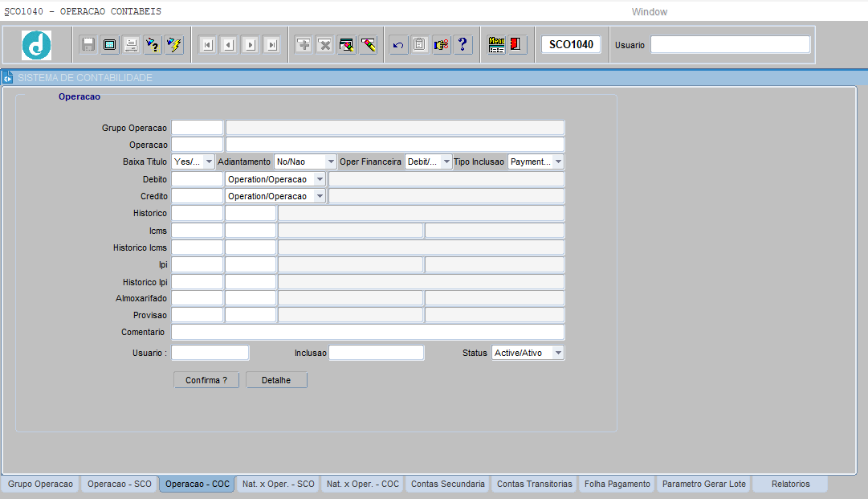868x499 pixels.
Task: Open the Menu toolbar icon
Action: pos(497,45)
